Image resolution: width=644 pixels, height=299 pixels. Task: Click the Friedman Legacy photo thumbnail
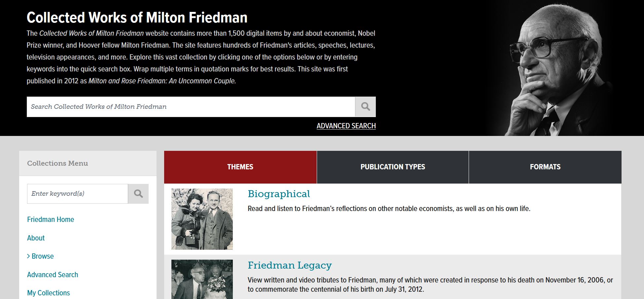[202, 279]
